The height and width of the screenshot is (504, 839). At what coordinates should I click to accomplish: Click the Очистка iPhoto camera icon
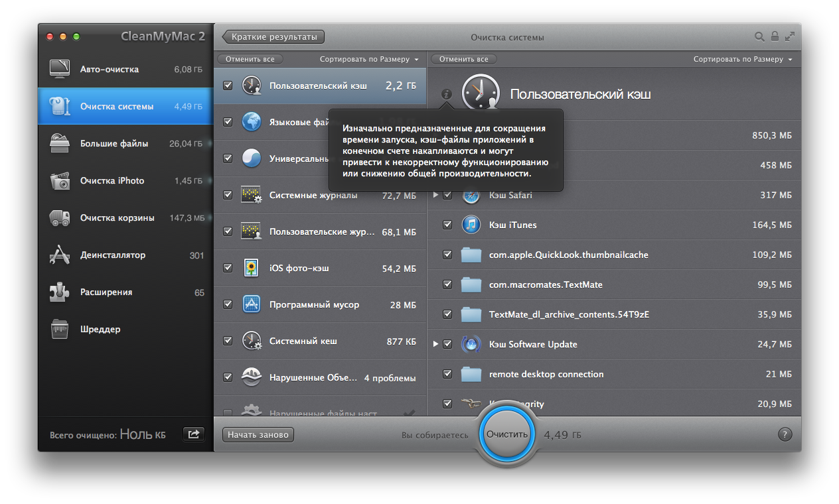coord(60,180)
